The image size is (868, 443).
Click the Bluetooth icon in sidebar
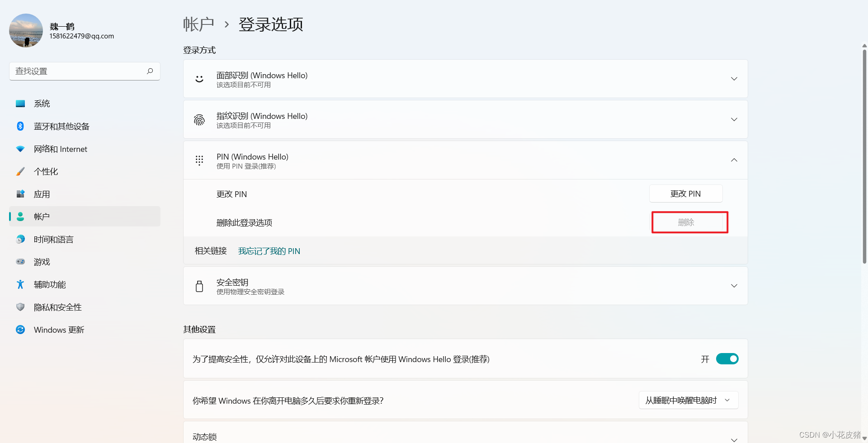click(20, 126)
